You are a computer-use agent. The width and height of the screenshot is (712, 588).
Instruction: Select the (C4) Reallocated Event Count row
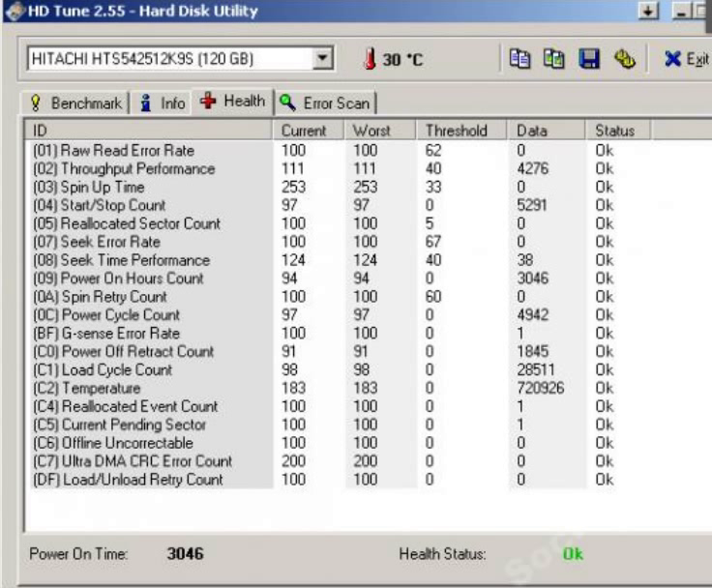pos(368,406)
